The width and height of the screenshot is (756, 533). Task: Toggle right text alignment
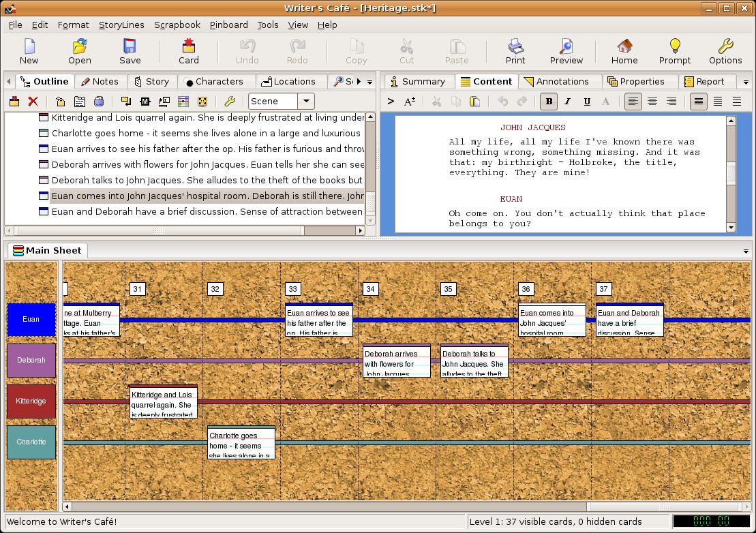point(671,101)
